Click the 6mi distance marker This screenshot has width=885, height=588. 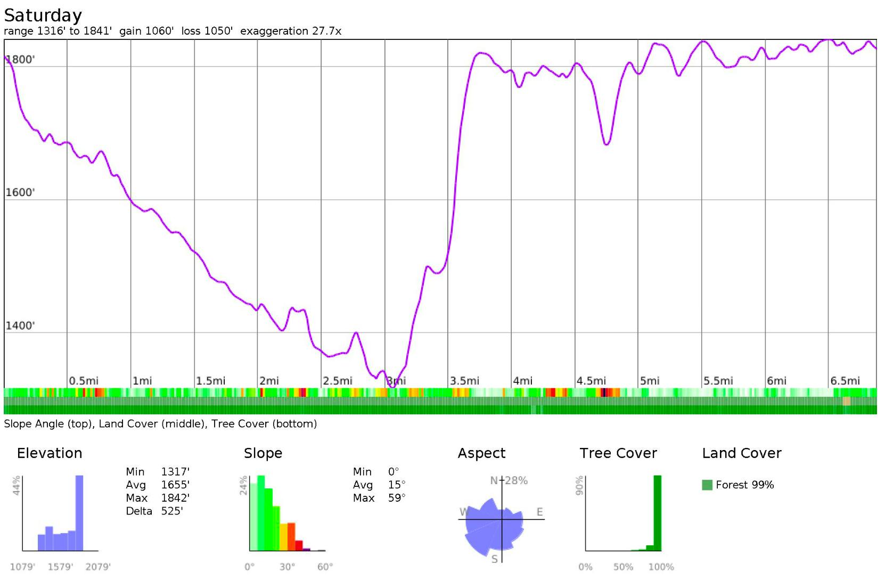pos(776,381)
